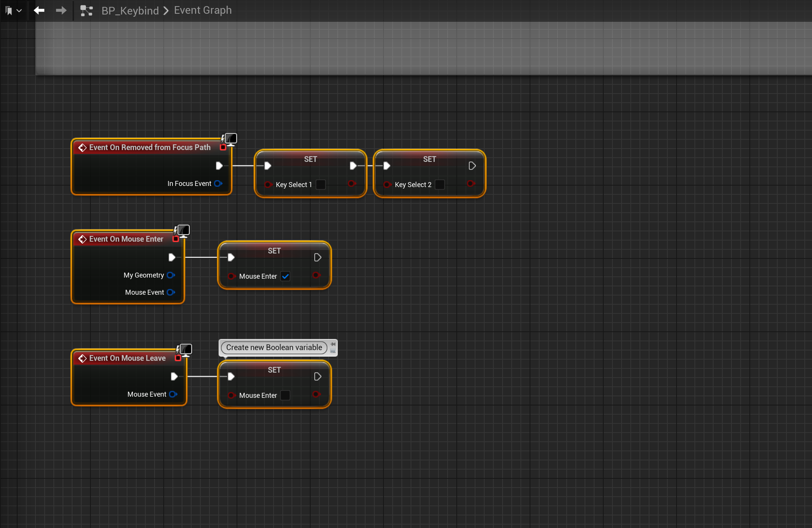Click the pin icon on comment bubble

[x=333, y=344]
